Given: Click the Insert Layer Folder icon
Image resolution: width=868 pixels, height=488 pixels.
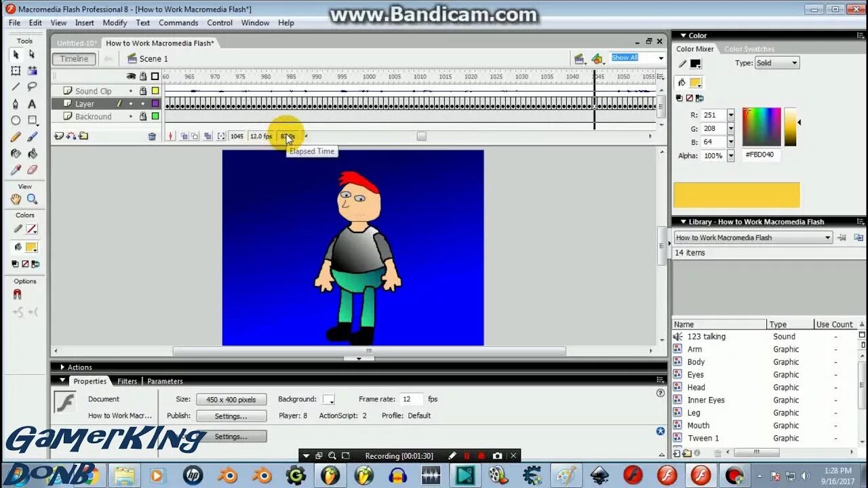Looking at the screenshot, I should (83, 136).
